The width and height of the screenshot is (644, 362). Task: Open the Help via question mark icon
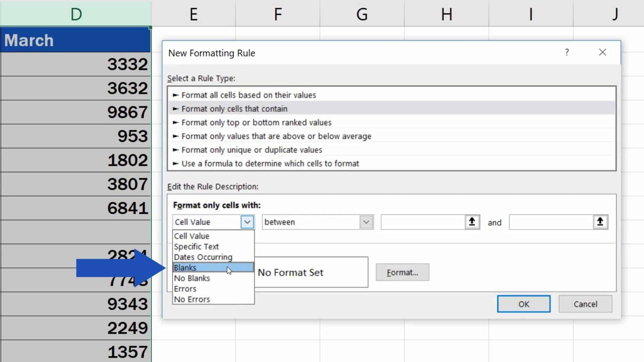[567, 52]
